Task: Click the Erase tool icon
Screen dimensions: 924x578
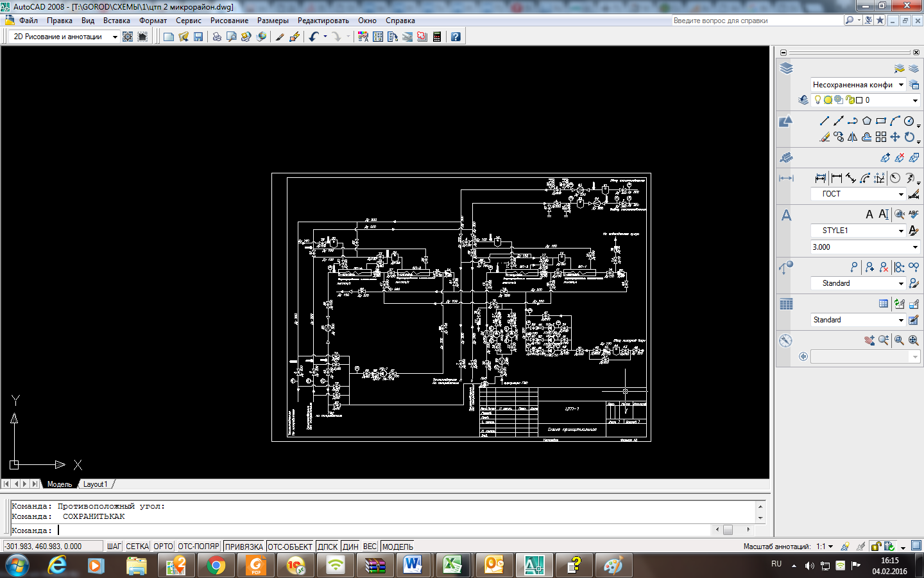Action: (x=825, y=137)
